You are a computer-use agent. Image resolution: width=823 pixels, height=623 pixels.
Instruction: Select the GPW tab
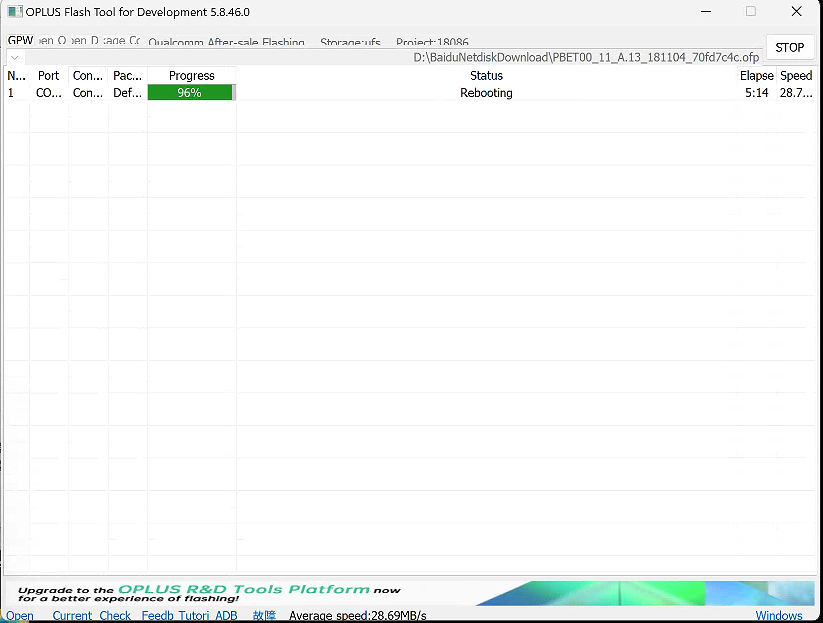click(x=20, y=40)
